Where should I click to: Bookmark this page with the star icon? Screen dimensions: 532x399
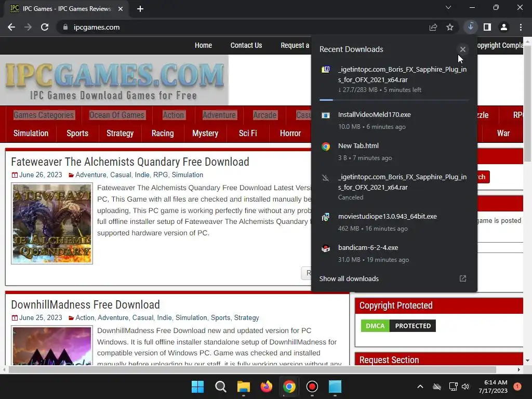coord(450,27)
